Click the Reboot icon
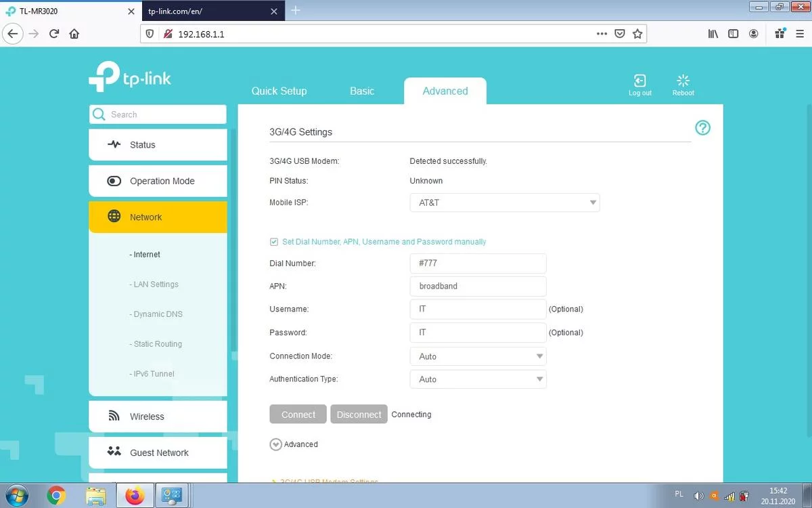812x508 pixels. click(x=683, y=81)
